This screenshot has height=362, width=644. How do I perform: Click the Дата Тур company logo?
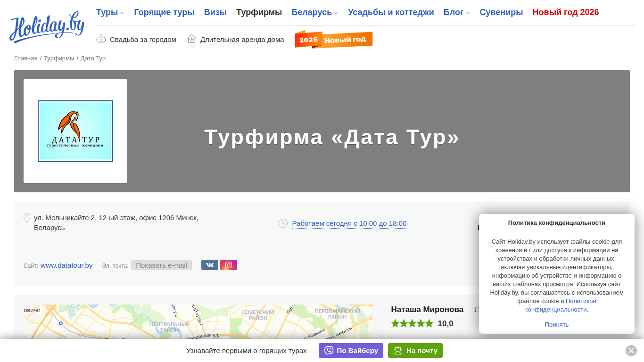(x=75, y=131)
